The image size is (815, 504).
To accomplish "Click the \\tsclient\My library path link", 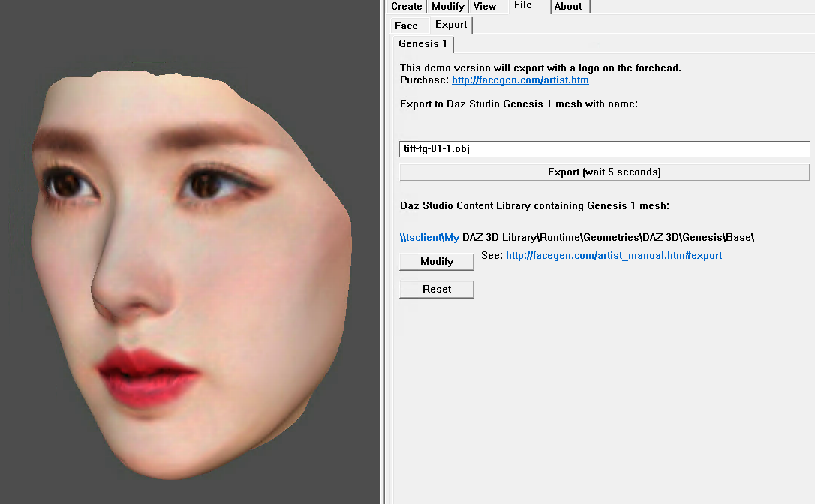I will pyautogui.click(x=429, y=236).
